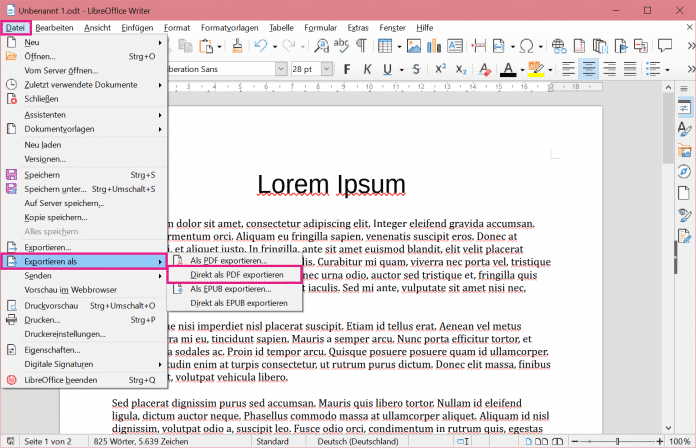Screen dimensions: 696x448
Task: Insert a chart from the toolbar
Action: 434,46
